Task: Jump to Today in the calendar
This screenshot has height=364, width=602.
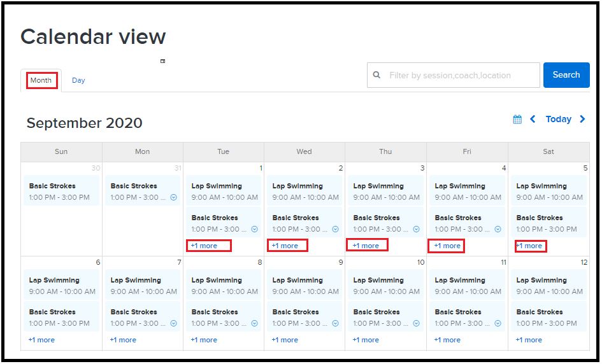Action: pos(559,119)
